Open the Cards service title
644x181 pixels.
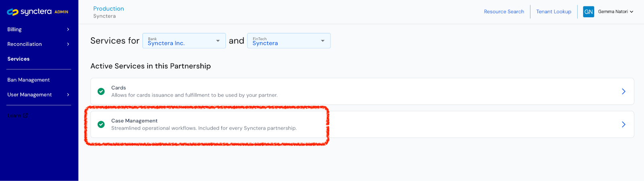pos(118,88)
